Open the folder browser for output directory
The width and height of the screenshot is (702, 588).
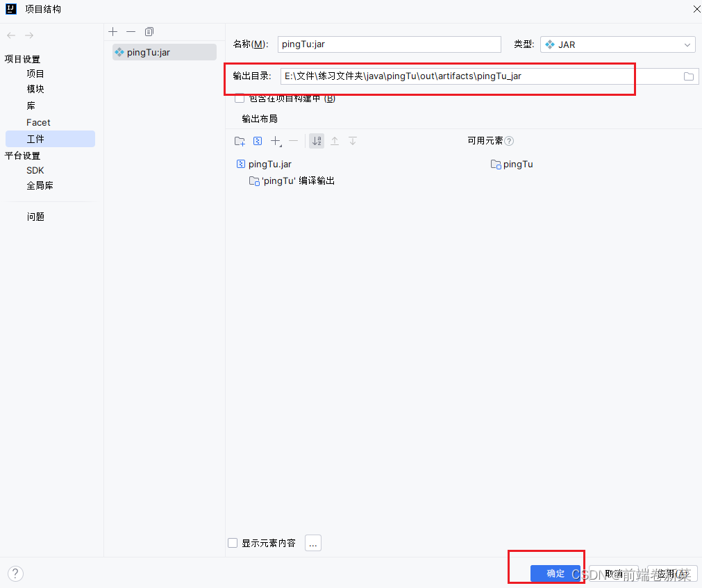(687, 76)
